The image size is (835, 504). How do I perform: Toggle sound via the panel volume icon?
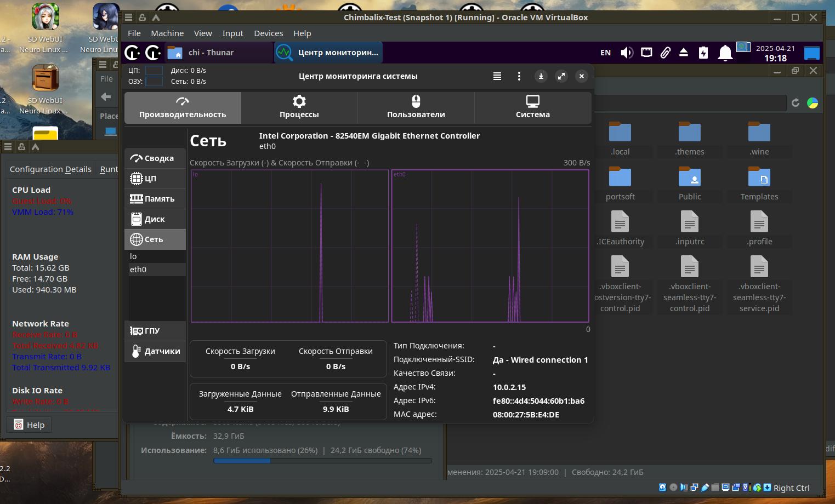point(626,53)
